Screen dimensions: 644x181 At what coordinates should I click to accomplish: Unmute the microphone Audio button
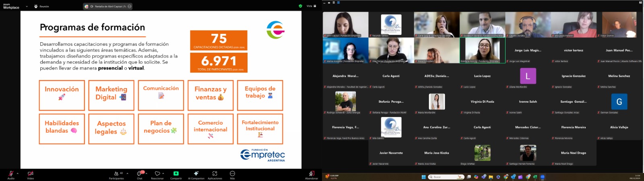pyautogui.click(x=11, y=174)
